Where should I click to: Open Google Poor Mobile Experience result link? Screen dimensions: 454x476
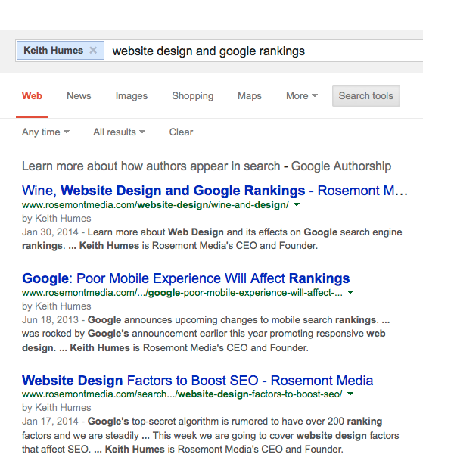tap(185, 278)
